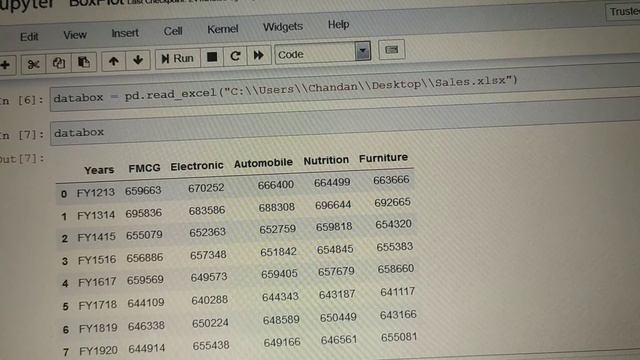Paste cells below icon

pyautogui.click(x=84, y=62)
